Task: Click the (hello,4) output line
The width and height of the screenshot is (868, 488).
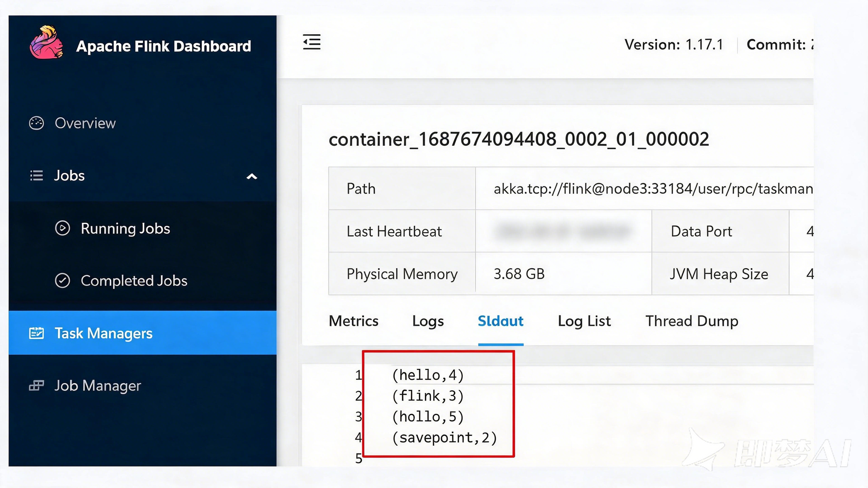Action: pyautogui.click(x=428, y=375)
